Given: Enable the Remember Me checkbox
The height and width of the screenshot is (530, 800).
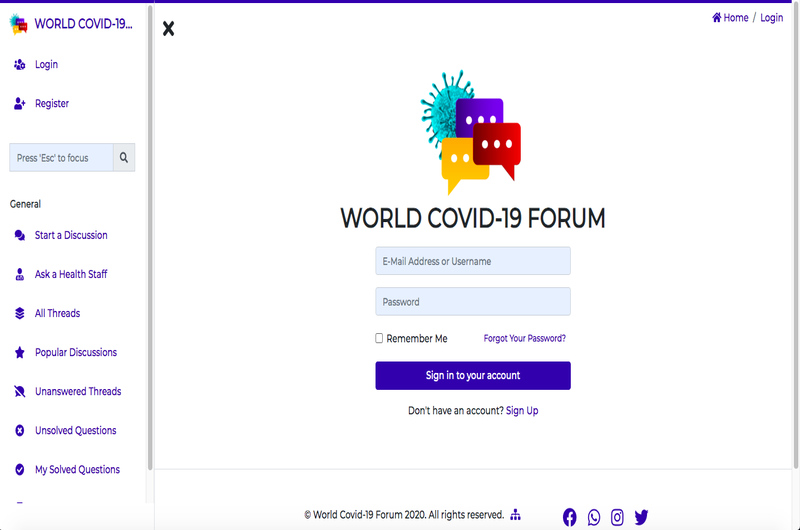Looking at the screenshot, I should [x=379, y=339].
